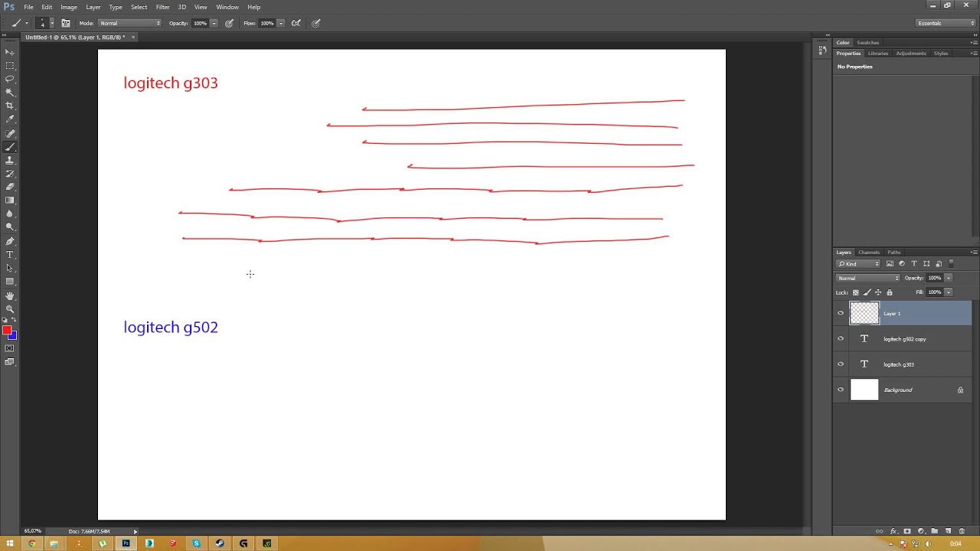Screen dimensions: 980x551
Task: Select the Brush tool in toolbox
Action: [x=10, y=147]
